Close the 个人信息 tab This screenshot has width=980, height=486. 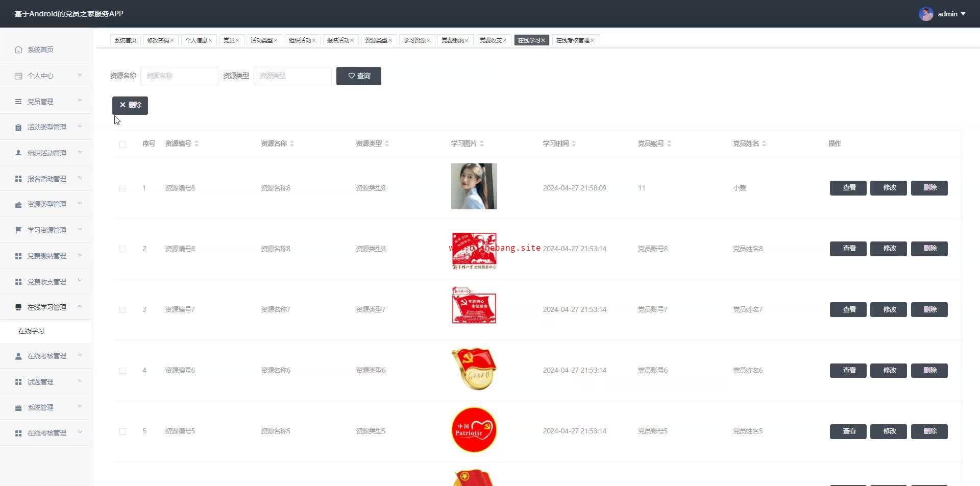click(210, 40)
